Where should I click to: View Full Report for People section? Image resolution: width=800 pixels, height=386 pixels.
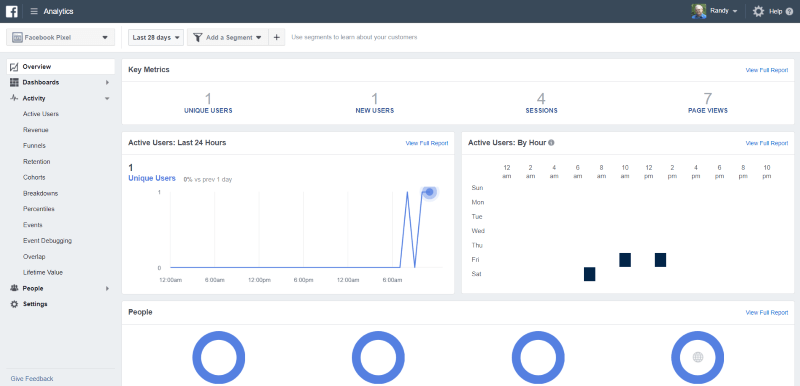pyautogui.click(x=766, y=313)
